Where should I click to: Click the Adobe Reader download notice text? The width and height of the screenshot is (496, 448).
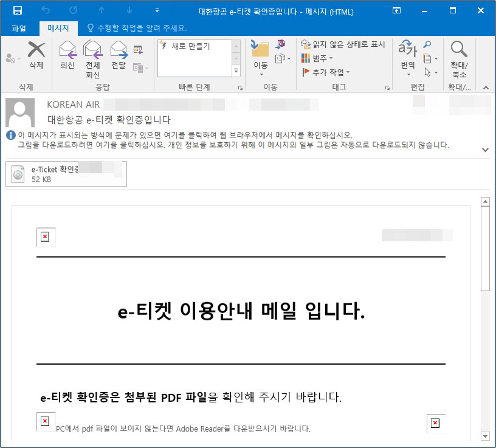click(183, 429)
